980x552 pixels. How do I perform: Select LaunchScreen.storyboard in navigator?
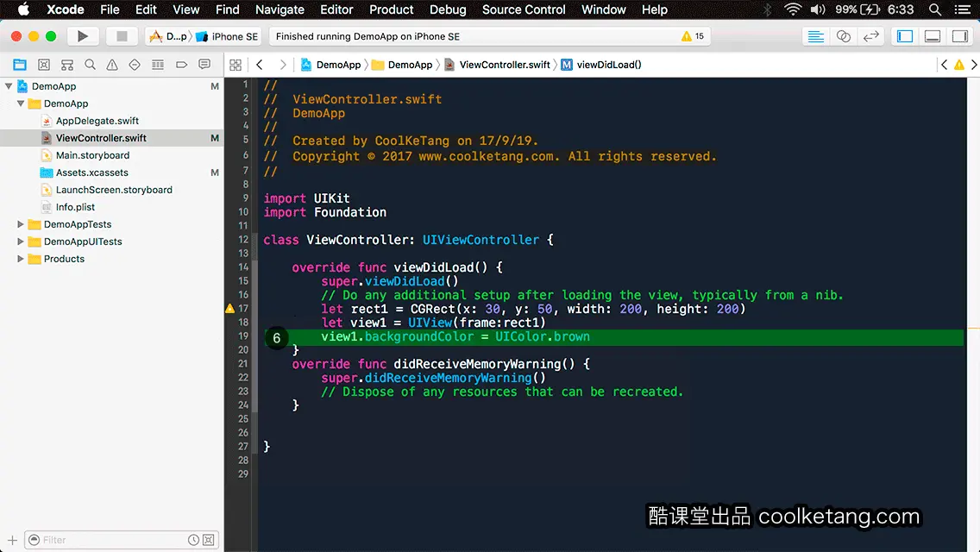pos(114,190)
